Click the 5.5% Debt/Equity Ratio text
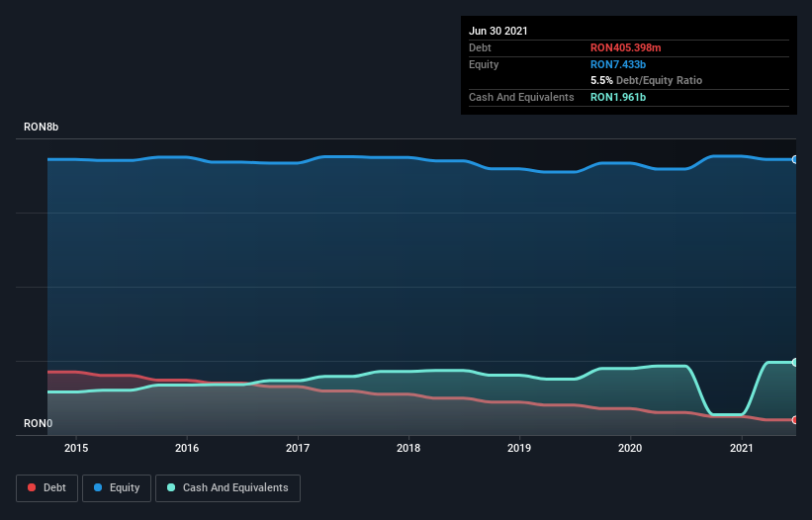The image size is (812, 520). [x=646, y=81]
